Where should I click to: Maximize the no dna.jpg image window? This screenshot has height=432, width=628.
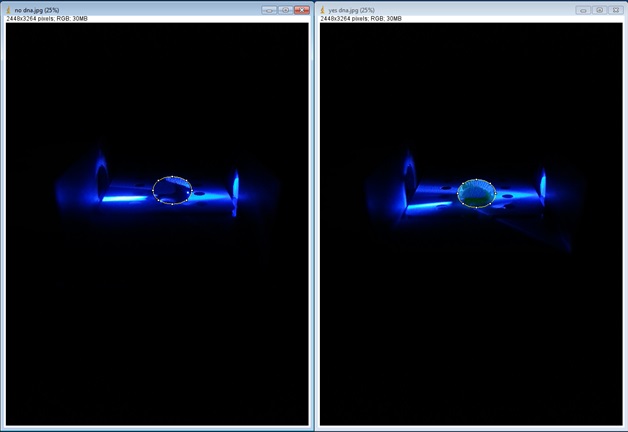(285, 10)
